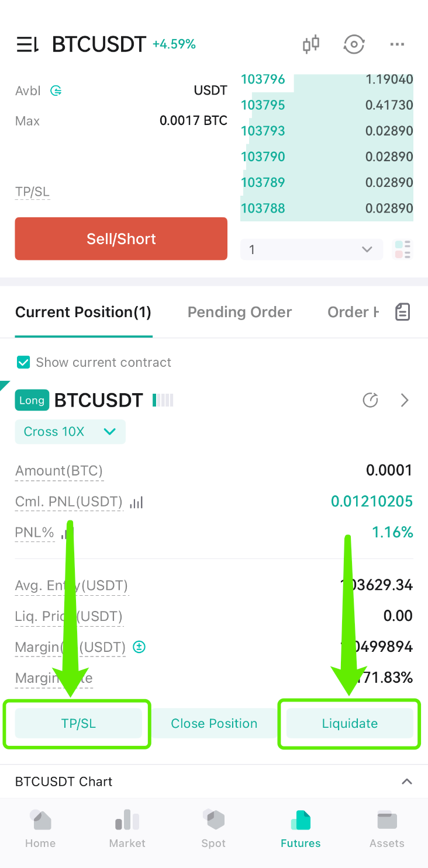Tap the circular settings icon in header
The height and width of the screenshot is (868, 428).
click(354, 44)
